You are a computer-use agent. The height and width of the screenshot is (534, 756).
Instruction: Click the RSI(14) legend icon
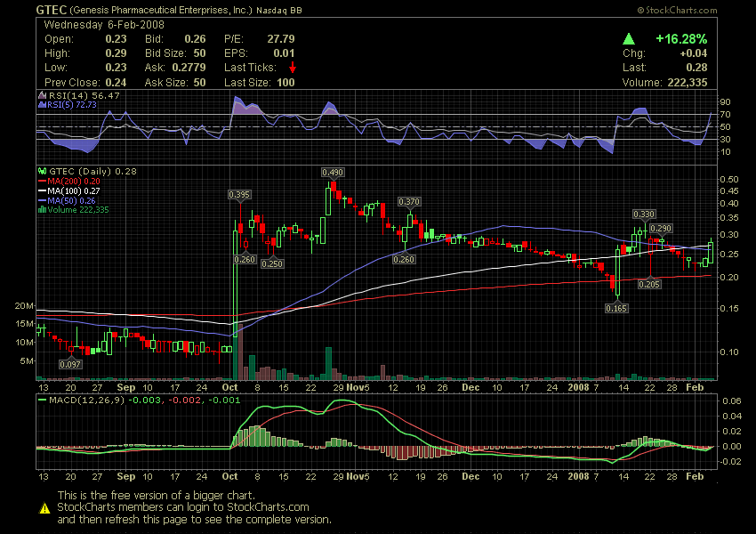(x=42, y=95)
